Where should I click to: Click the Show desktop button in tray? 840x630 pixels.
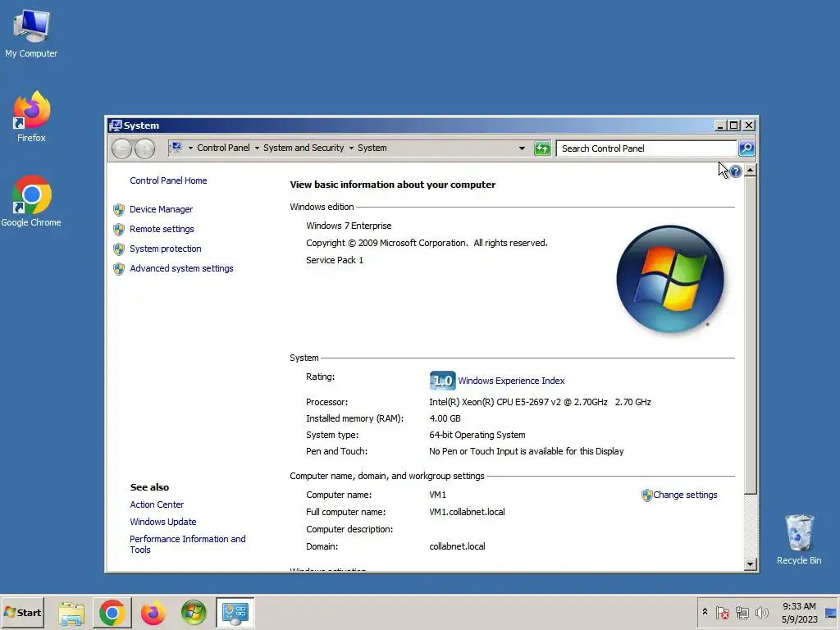pyautogui.click(x=832, y=613)
